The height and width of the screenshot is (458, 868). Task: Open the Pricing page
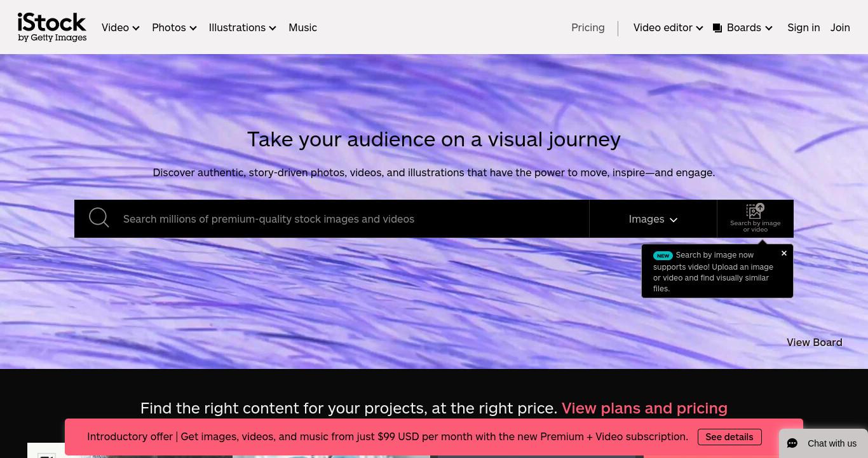click(588, 27)
